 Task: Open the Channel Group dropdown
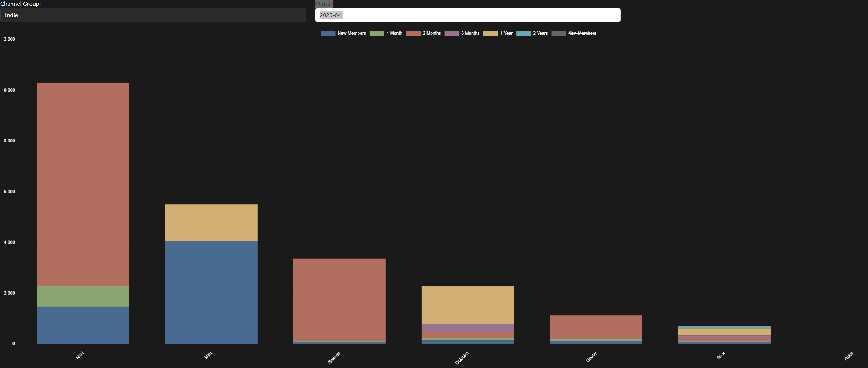coord(153,15)
